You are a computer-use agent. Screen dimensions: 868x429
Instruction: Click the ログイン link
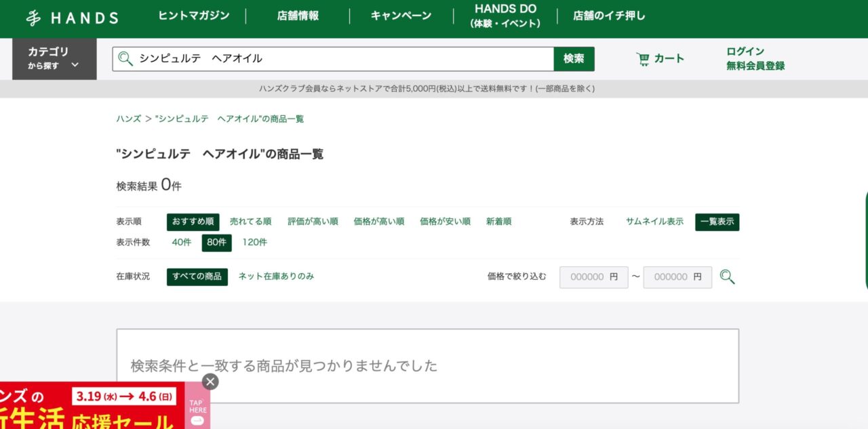pyautogui.click(x=745, y=52)
